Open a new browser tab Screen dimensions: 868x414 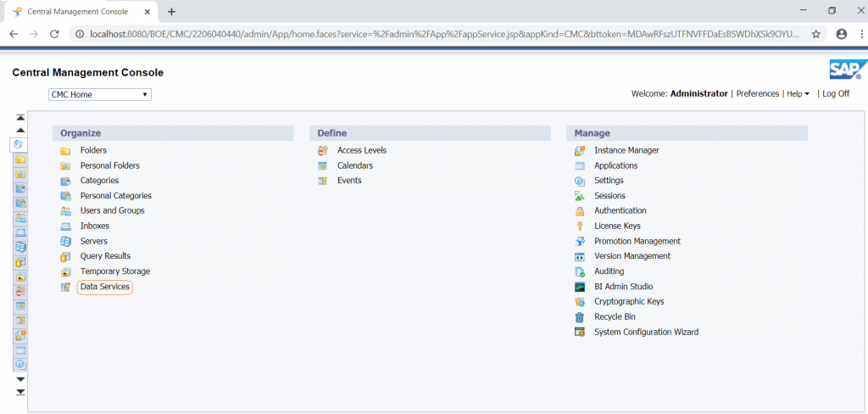171,11
